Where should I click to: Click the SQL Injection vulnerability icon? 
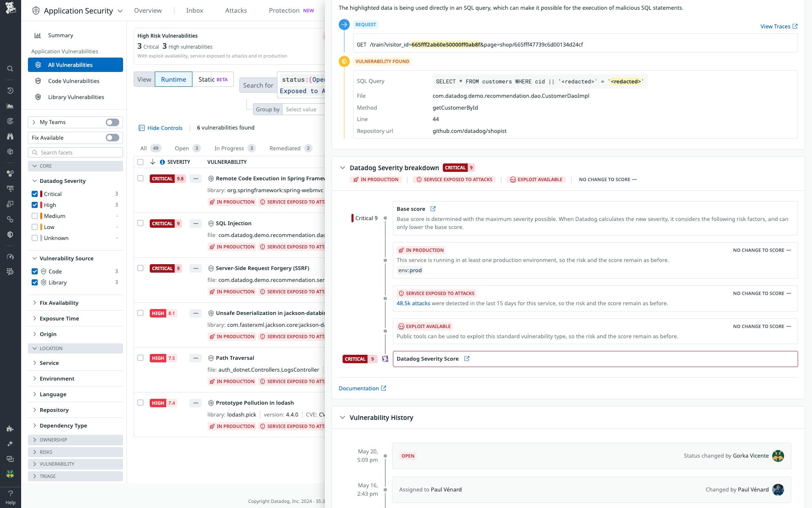[x=211, y=223]
